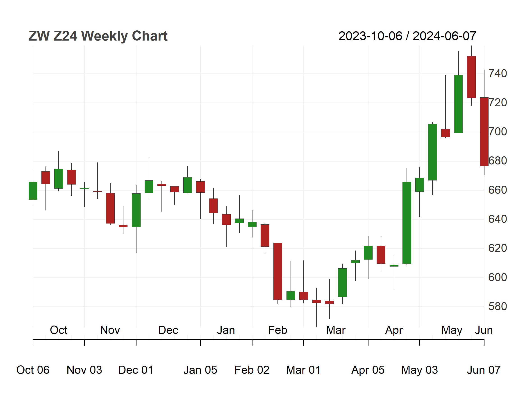The width and height of the screenshot is (532, 399).
Task: Click the 720 price axis label
Action: [498, 103]
